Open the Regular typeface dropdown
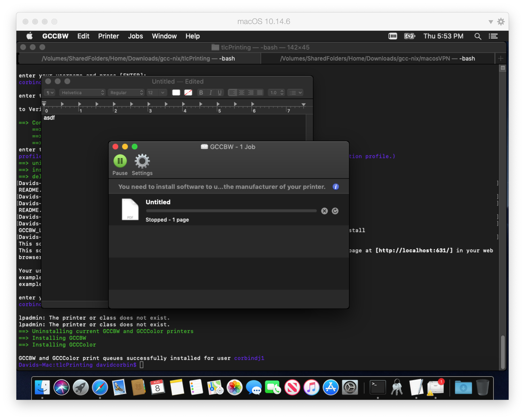This screenshot has height=420, width=525. 126,93
